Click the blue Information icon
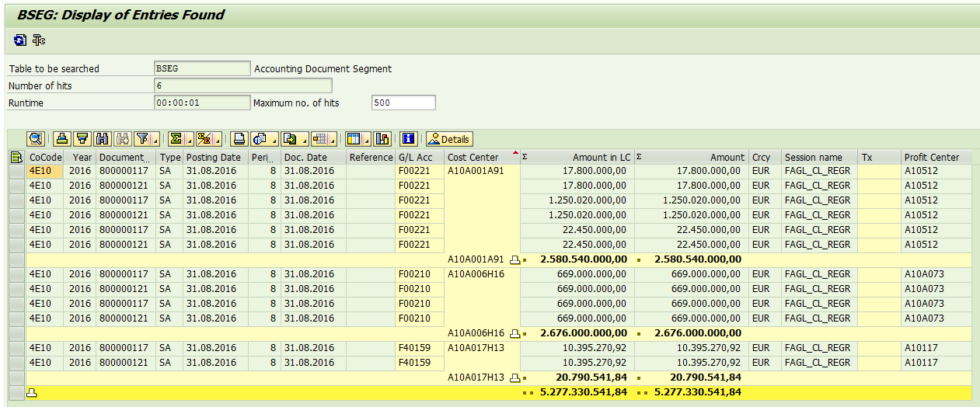The image size is (980, 407). coord(408,139)
